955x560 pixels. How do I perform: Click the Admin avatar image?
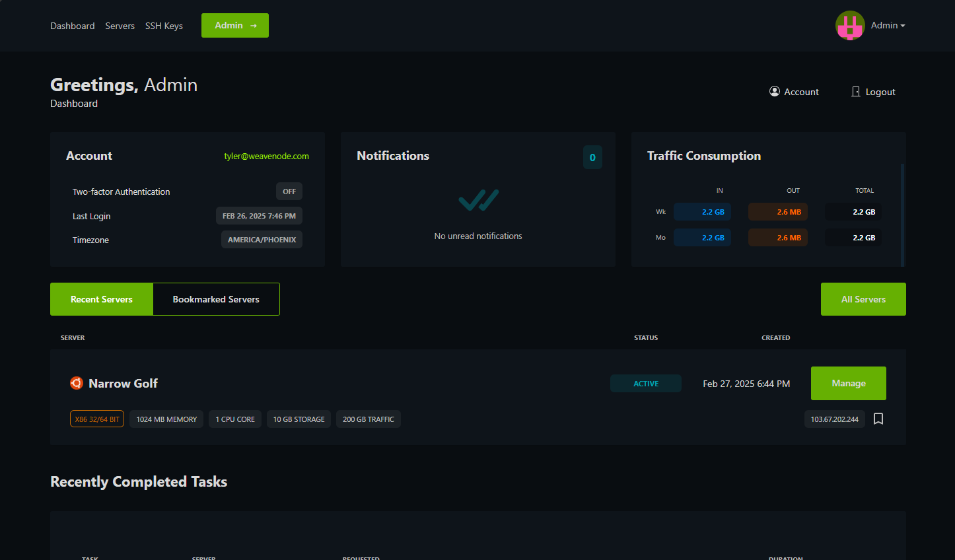(x=850, y=26)
